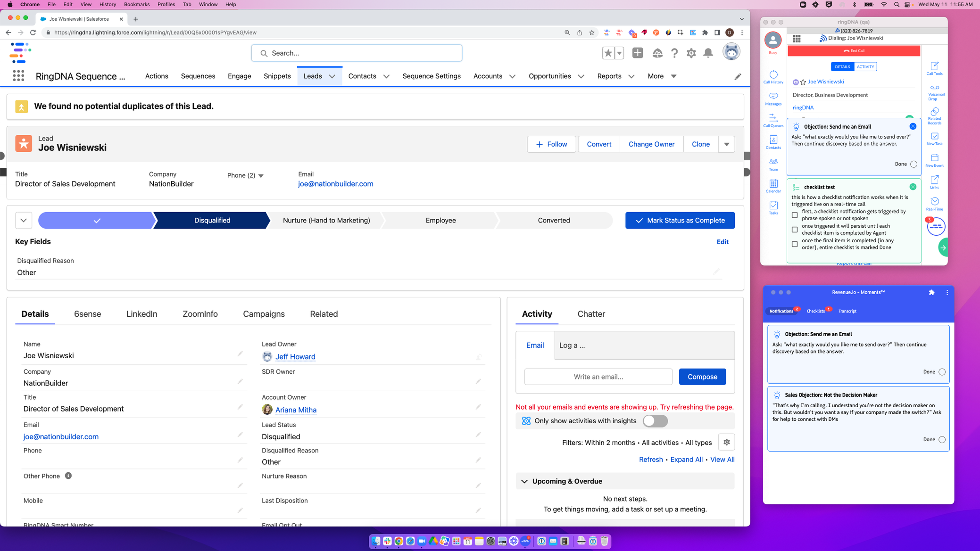Screen dimensions: 980x551
Task: Open Salesforce App Launcher grid
Action: [18, 76]
